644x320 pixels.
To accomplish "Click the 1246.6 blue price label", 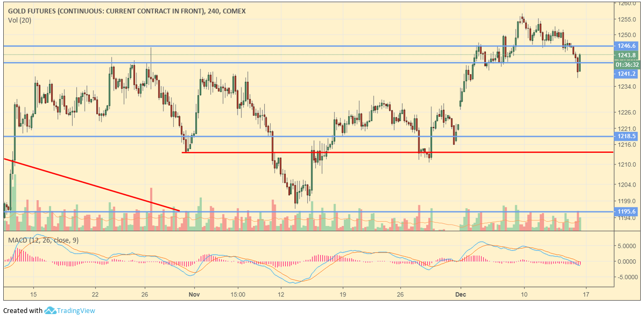I will (627, 46).
